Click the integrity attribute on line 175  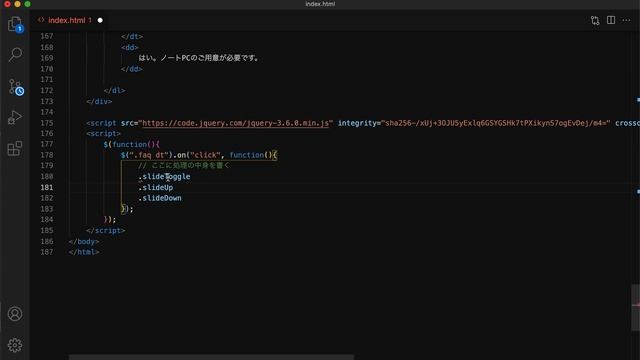474,123
